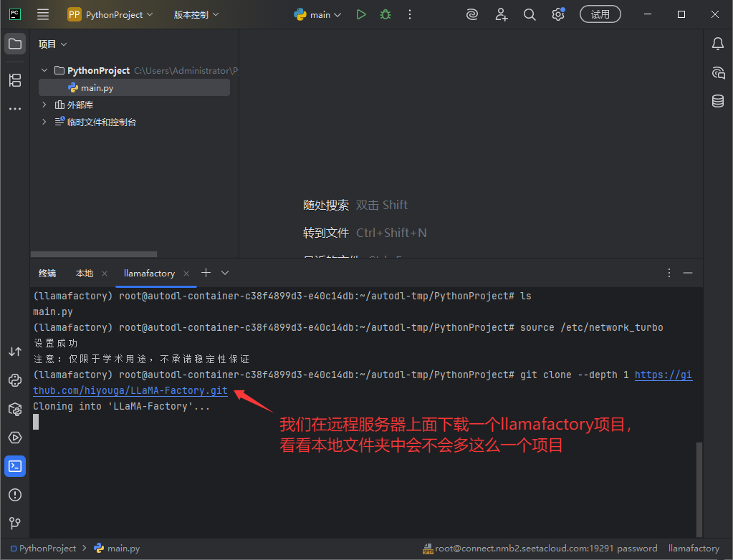Open Search Everywhere magnifier
The height and width of the screenshot is (560, 733).
pyautogui.click(x=530, y=14)
